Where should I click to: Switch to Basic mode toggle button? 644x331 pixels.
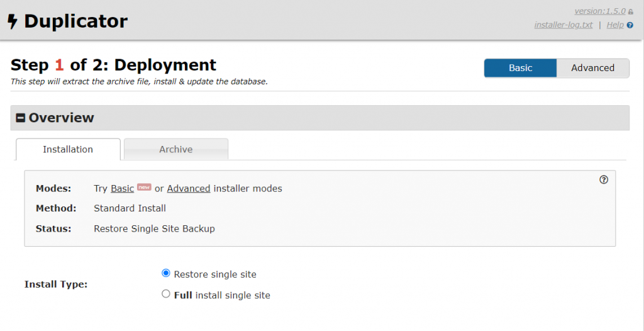[x=520, y=68]
